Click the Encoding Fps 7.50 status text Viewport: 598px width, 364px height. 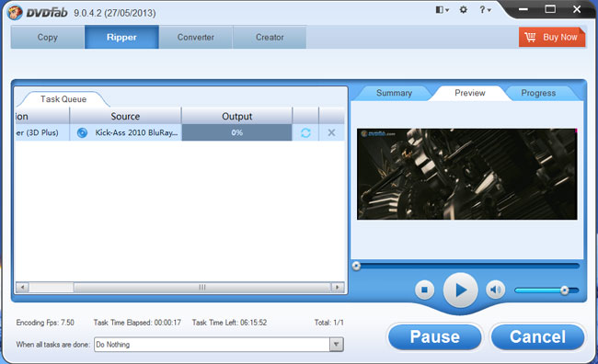45,323
